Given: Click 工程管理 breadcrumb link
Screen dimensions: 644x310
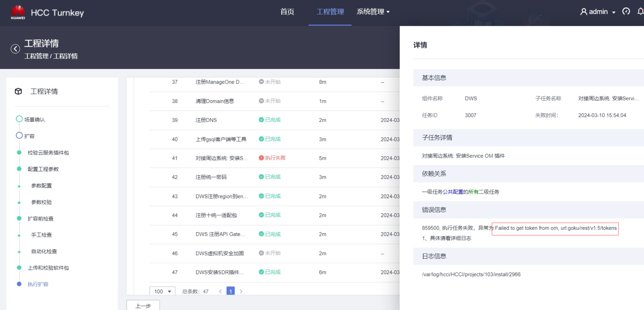Looking at the screenshot, I should click(x=36, y=56).
